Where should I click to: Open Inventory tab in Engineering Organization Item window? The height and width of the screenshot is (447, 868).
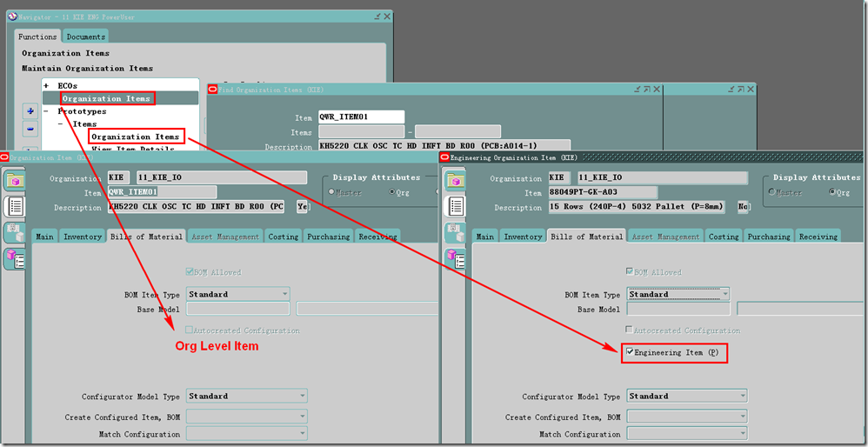click(523, 237)
